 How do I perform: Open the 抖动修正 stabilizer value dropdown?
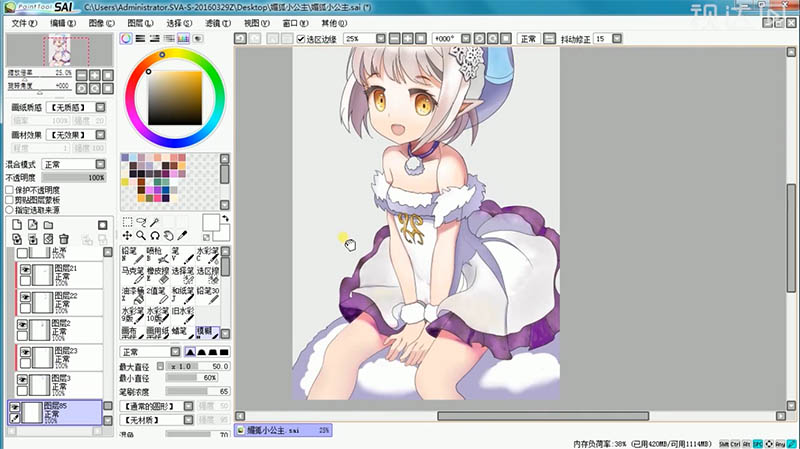tap(617, 39)
